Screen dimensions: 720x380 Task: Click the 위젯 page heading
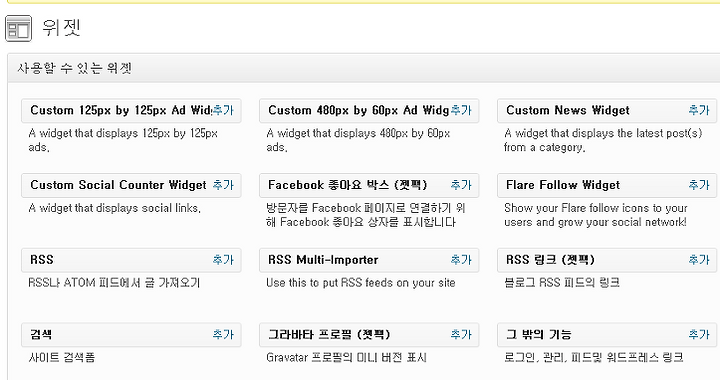click(62, 28)
